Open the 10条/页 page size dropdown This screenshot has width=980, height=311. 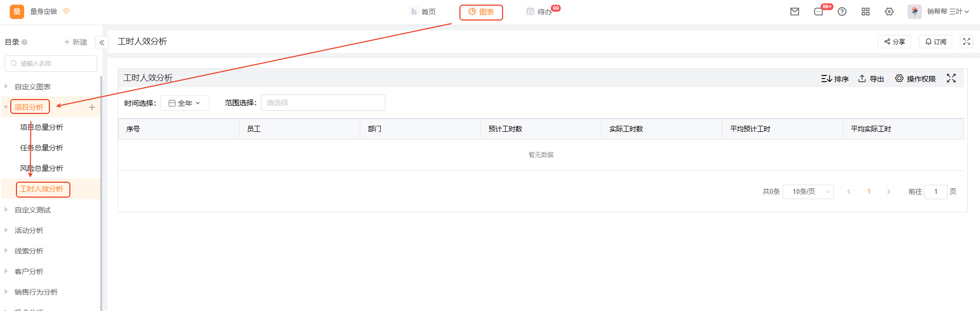(808, 191)
